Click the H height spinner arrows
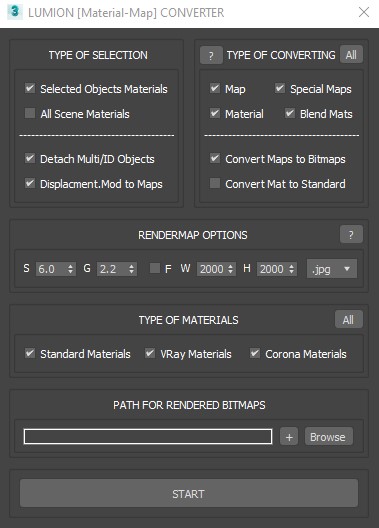 [291, 269]
